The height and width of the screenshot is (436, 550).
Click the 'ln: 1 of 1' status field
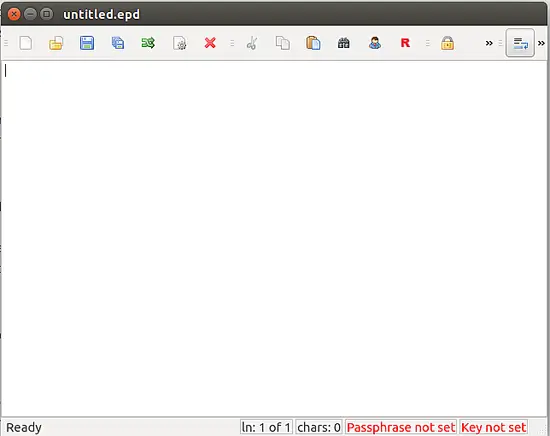click(x=266, y=427)
